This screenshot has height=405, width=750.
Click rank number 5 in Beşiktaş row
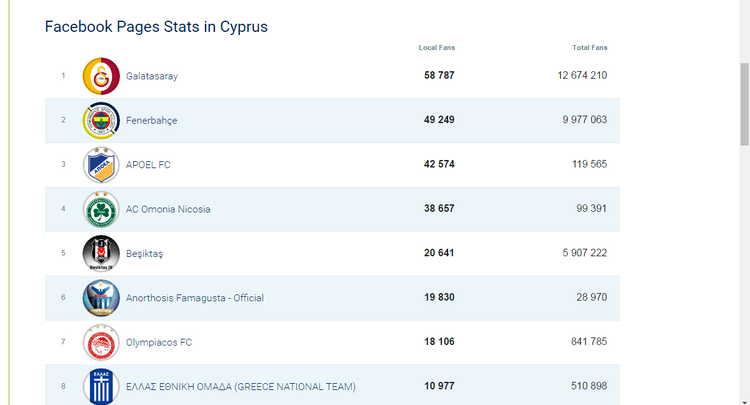pyautogui.click(x=63, y=253)
